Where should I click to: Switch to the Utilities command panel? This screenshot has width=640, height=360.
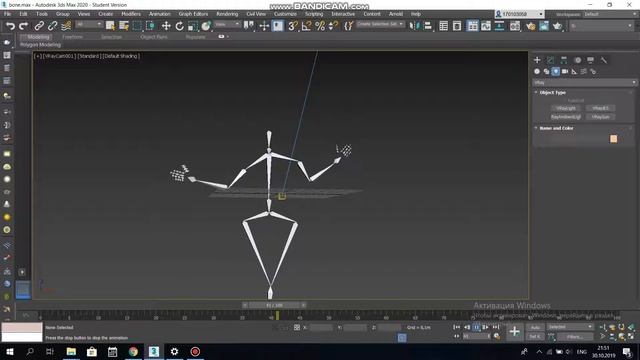pos(604,60)
